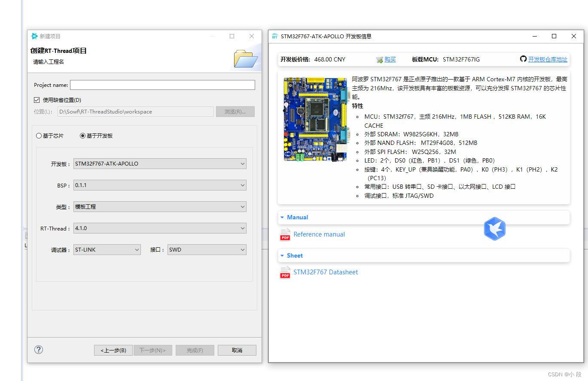
Task: Click the PDF icon for STM32F767 Datasheet
Action: pos(285,272)
